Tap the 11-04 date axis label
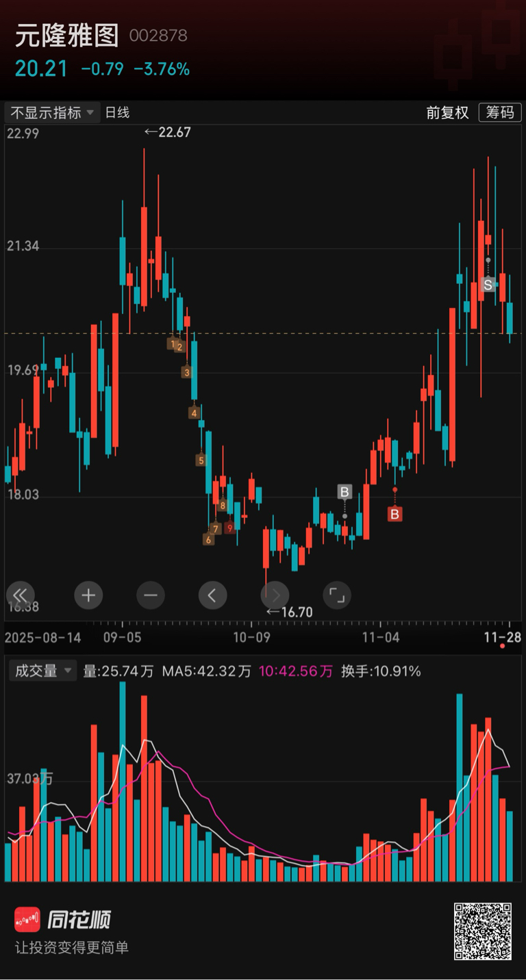 click(x=380, y=637)
